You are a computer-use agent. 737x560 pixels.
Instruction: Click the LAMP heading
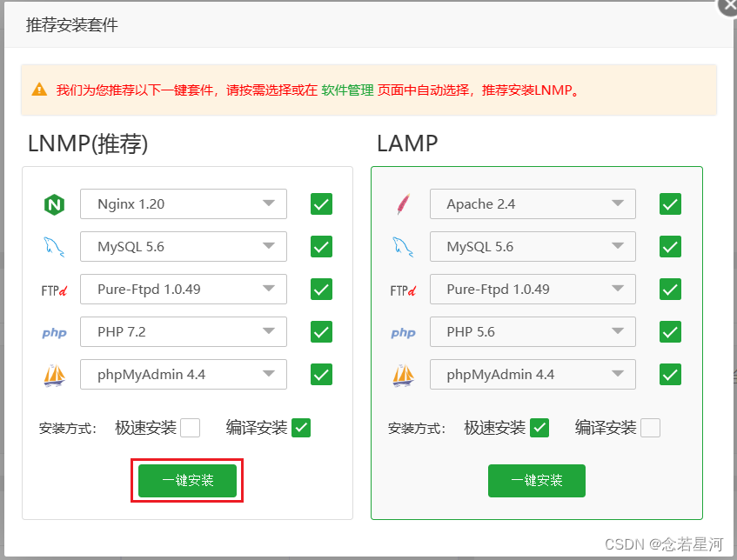click(407, 143)
